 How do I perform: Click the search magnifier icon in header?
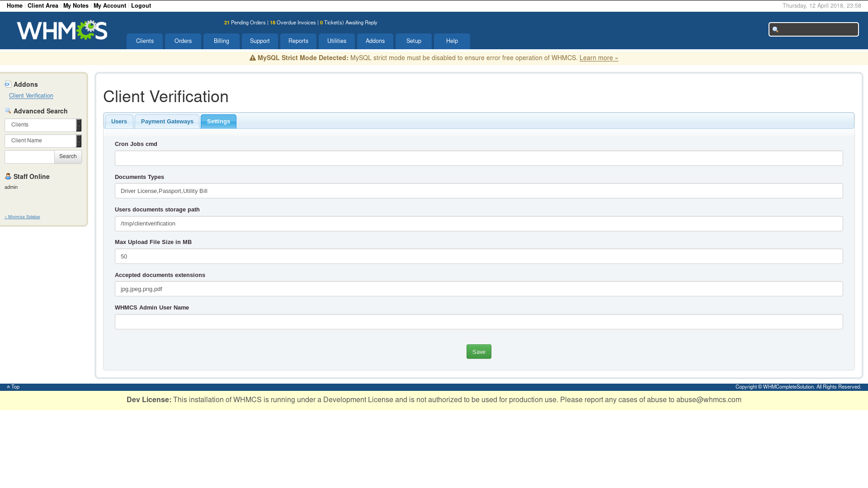[775, 30]
